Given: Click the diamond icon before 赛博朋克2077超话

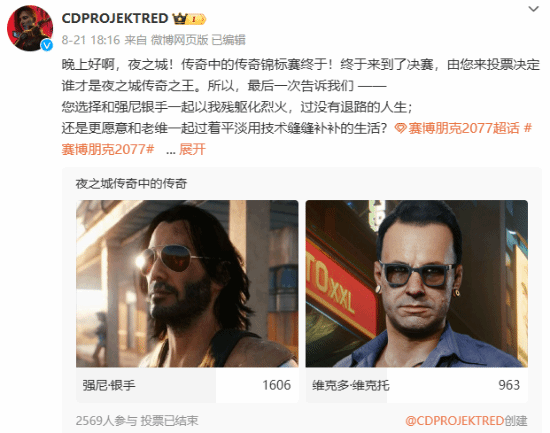Looking at the screenshot, I should [400, 128].
